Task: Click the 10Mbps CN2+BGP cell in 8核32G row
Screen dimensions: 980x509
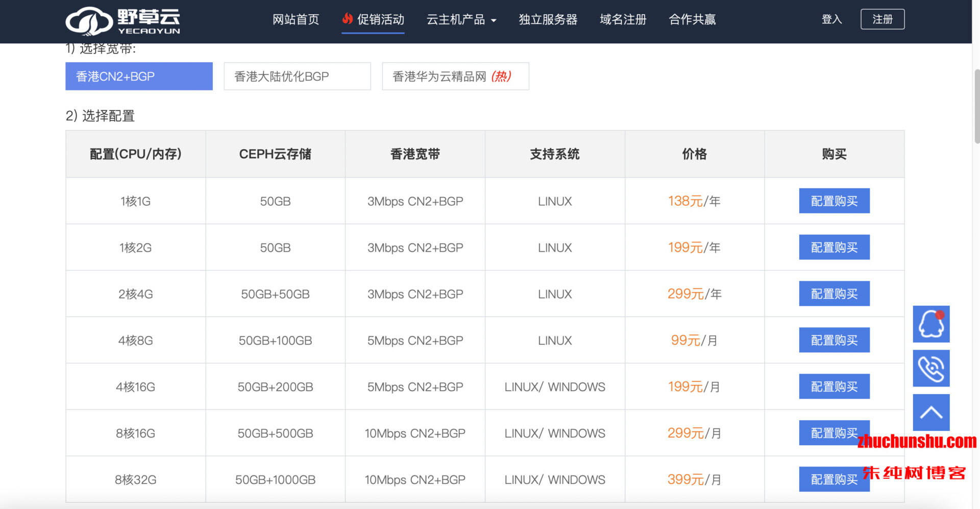Action: 415,480
